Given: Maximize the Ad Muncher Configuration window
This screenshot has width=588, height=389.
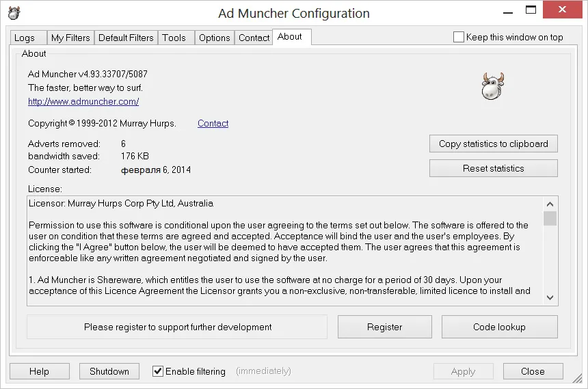Looking at the screenshot, I should (x=531, y=10).
